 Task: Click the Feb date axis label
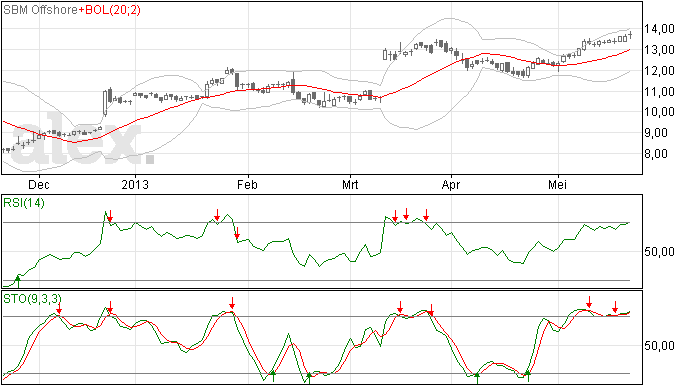[x=247, y=184]
